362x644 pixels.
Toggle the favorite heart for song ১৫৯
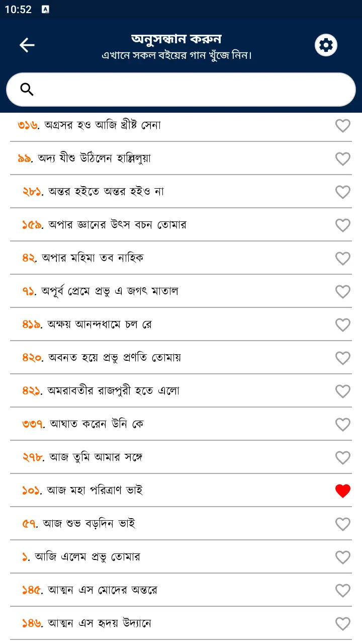pyautogui.click(x=342, y=225)
